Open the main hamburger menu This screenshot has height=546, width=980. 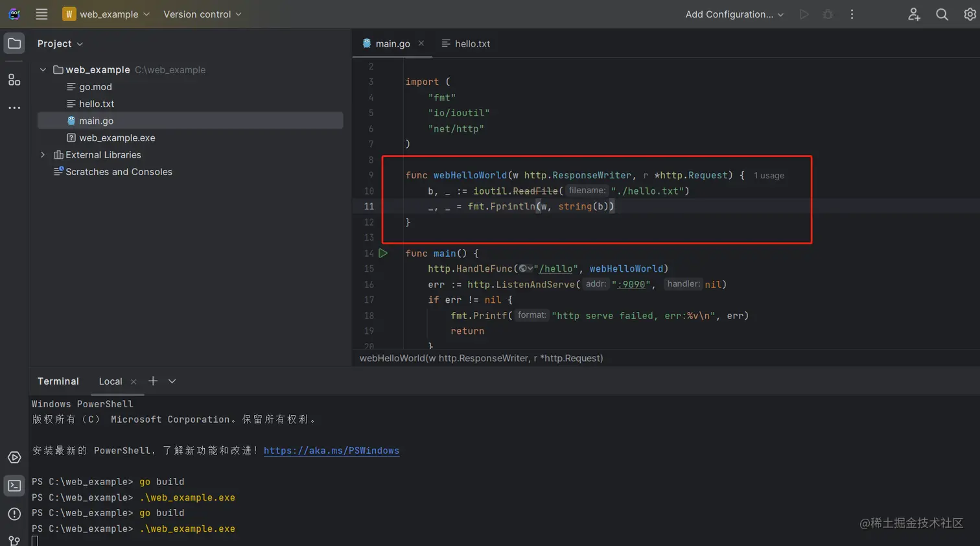[x=41, y=14]
